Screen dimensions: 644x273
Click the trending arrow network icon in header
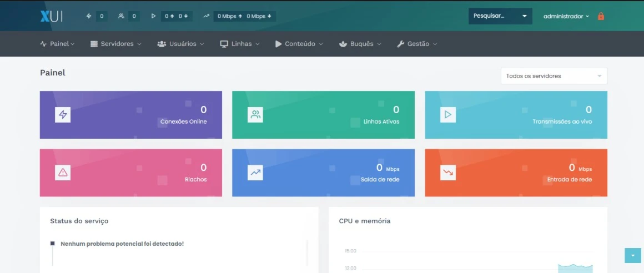pos(206,16)
